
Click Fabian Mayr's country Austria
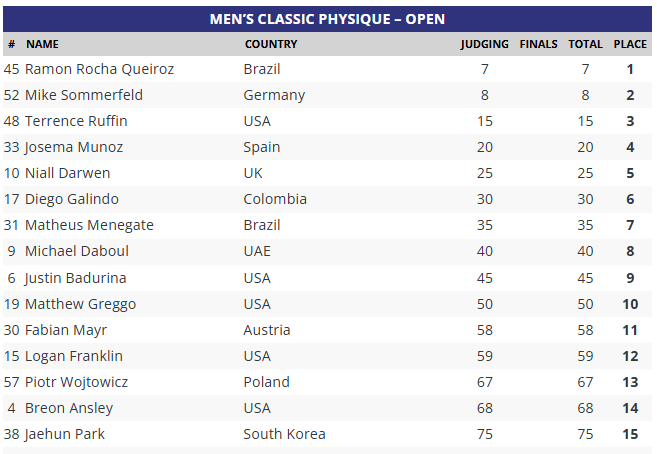(267, 330)
